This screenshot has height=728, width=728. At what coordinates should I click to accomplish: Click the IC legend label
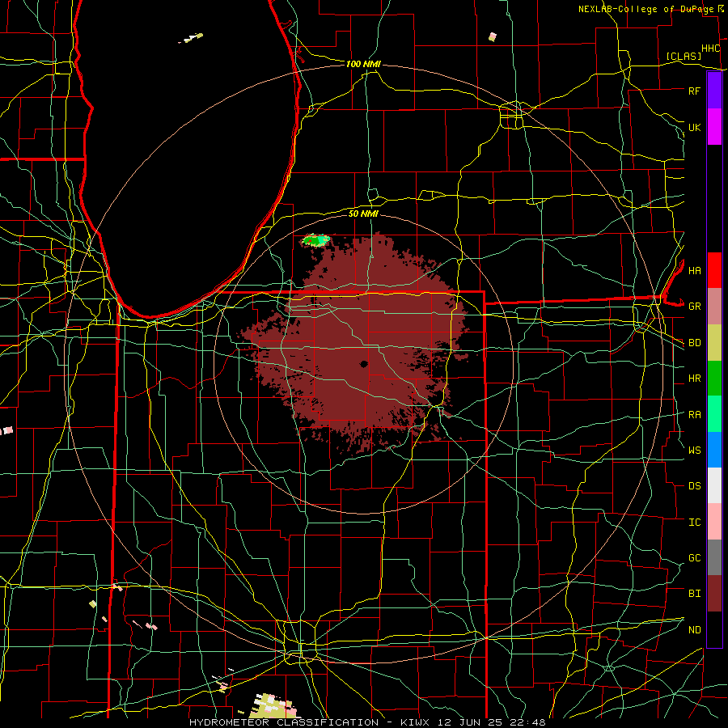pos(694,523)
